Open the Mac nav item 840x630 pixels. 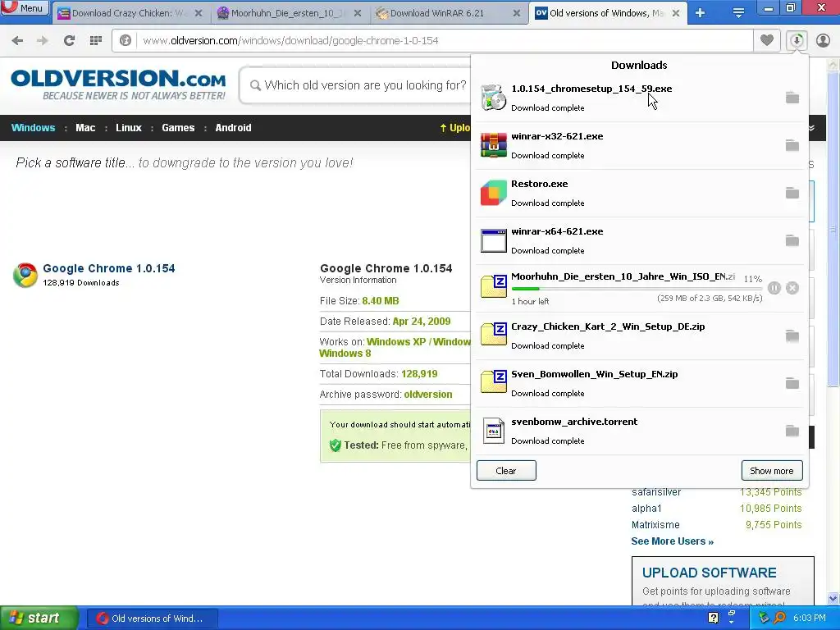coord(85,128)
